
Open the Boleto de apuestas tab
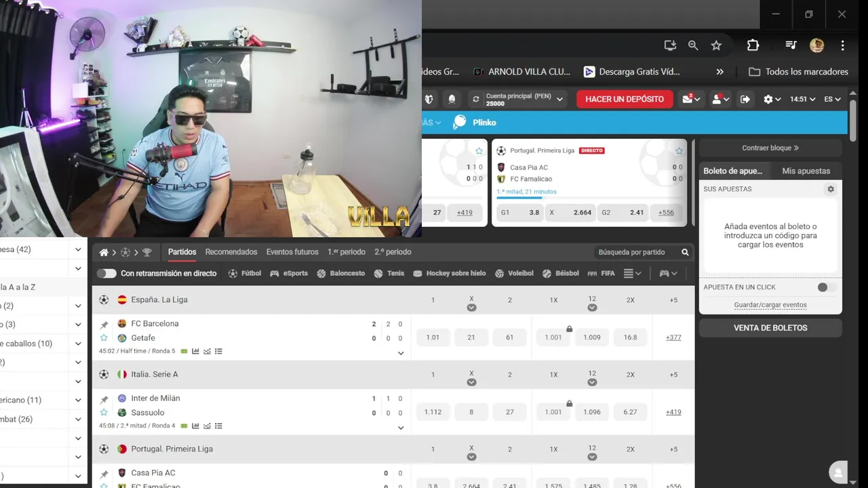[x=733, y=171]
